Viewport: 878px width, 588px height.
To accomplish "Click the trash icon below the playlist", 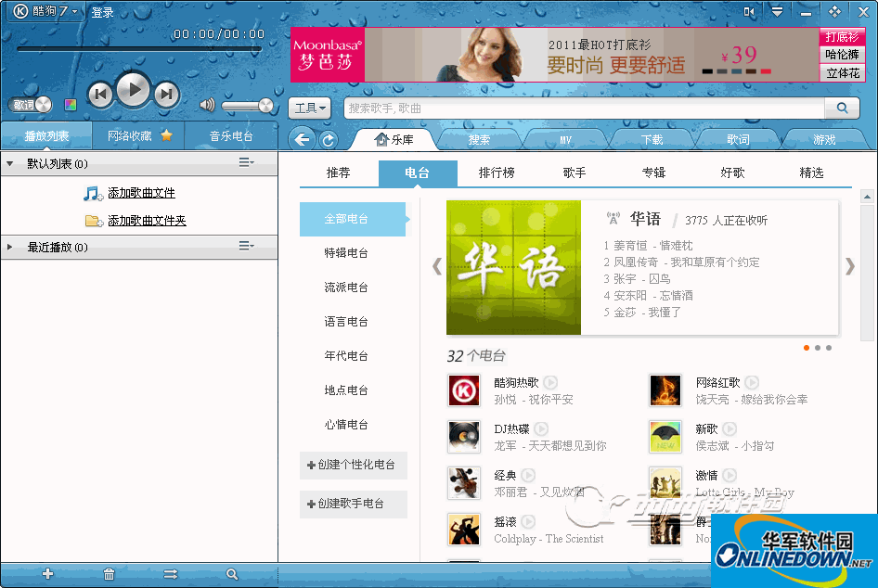I will [x=110, y=574].
